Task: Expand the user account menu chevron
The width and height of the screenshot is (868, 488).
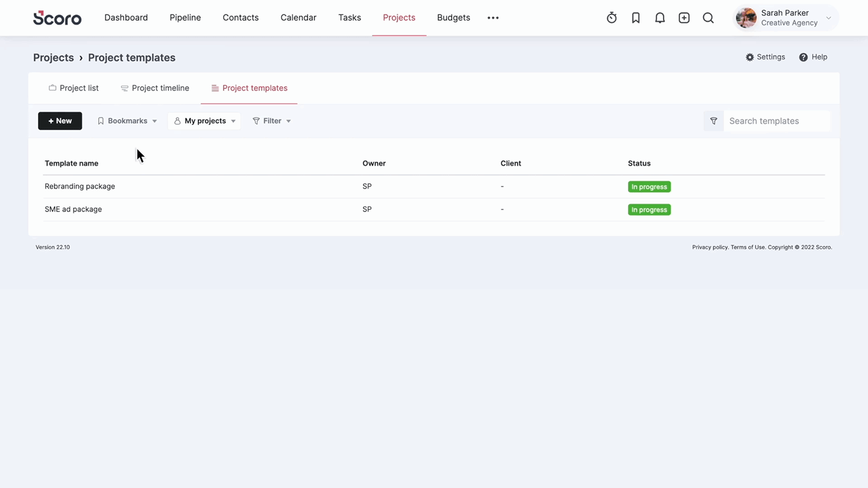Action: point(829,18)
